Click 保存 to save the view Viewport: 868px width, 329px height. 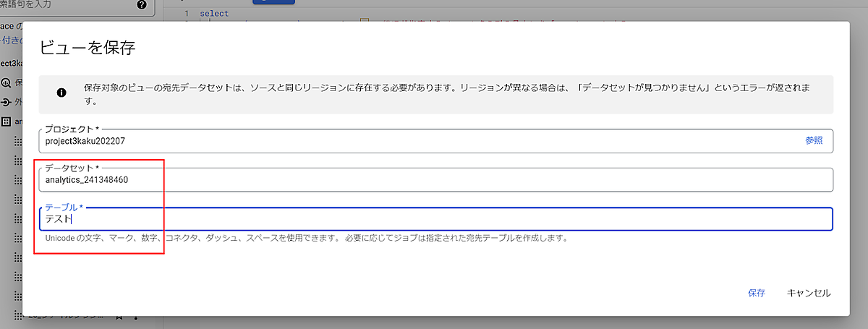pos(757,293)
